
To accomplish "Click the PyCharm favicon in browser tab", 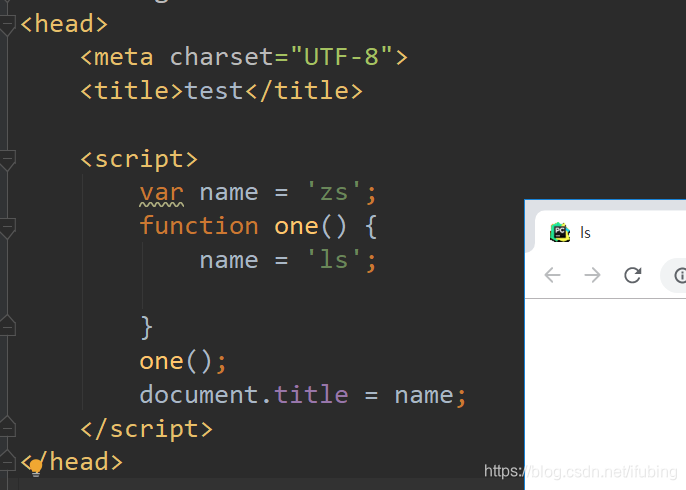I will (560, 232).
